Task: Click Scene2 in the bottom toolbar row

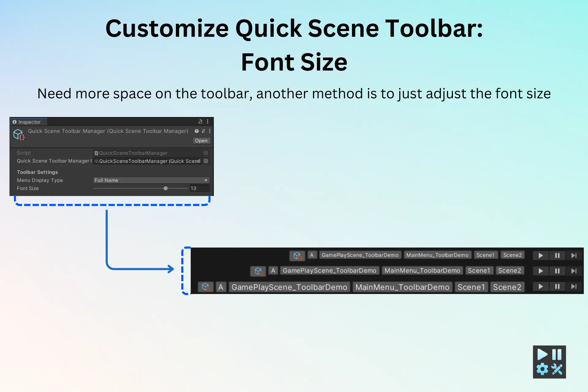Action: [x=507, y=287]
